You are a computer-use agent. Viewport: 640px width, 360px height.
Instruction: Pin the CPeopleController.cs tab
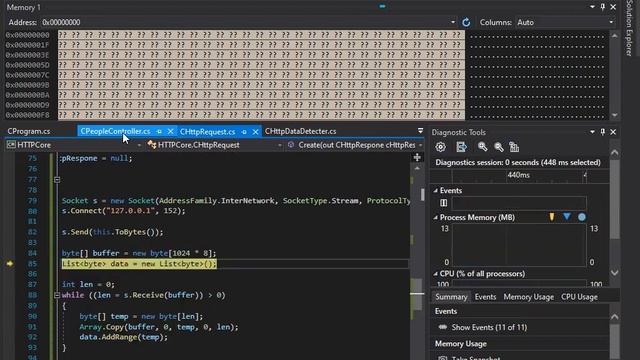pos(160,131)
